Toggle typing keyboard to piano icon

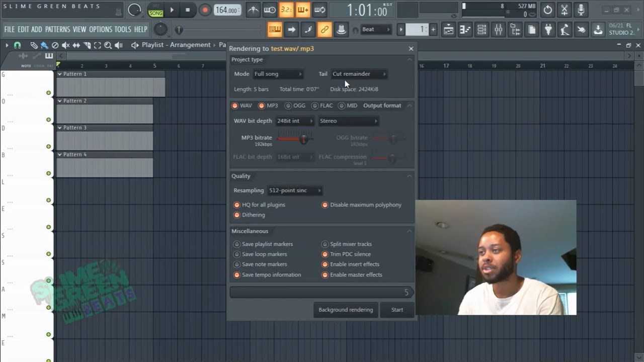click(274, 30)
